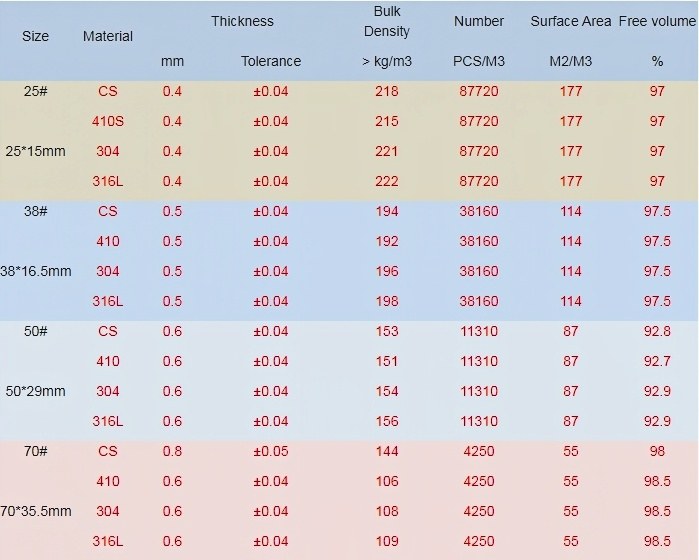Click the bulk density value 109

[387, 541]
